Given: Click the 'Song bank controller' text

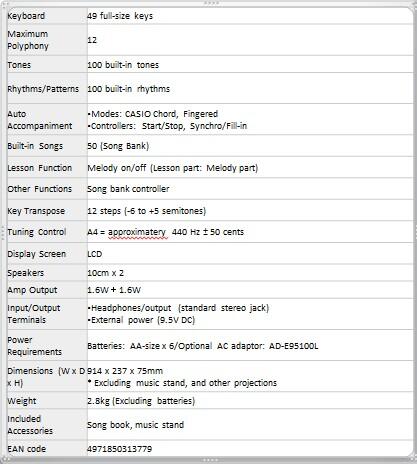Looking at the screenshot, I should (128, 189).
